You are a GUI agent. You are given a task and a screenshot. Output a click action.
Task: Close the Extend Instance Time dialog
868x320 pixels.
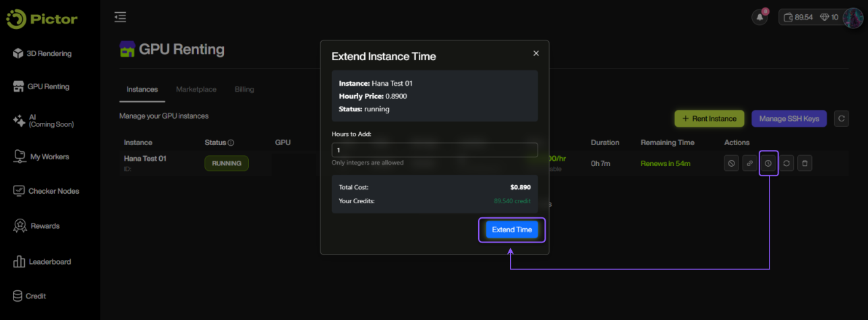coord(536,53)
